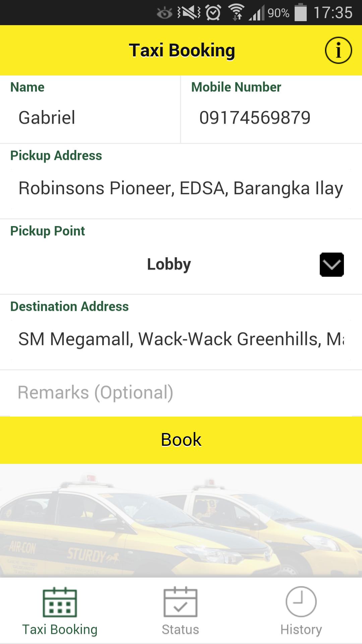Screen dimensions: 362x644
Task: Open the Pickup Point dropdown arrow
Action: pyautogui.click(x=332, y=265)
